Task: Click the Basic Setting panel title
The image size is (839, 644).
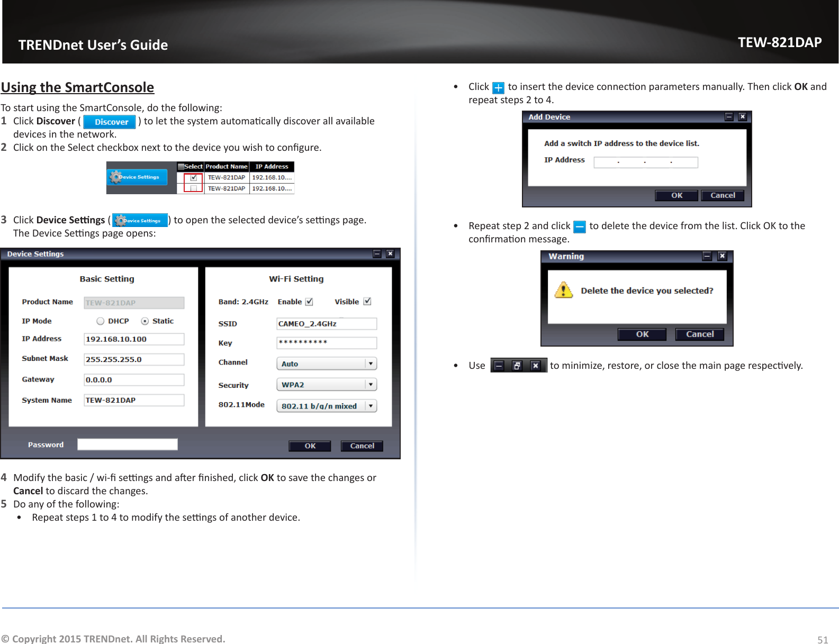Action: tap(107, 279)
